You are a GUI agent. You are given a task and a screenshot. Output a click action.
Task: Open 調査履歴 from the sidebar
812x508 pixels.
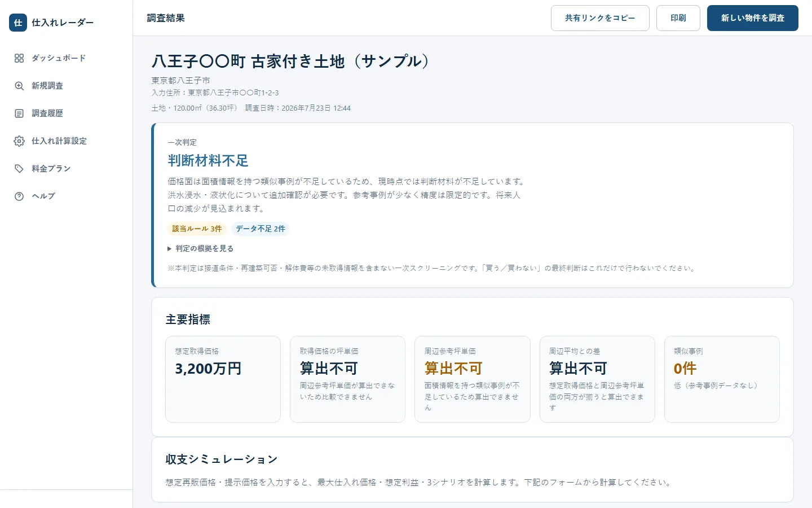click(66, 113)
